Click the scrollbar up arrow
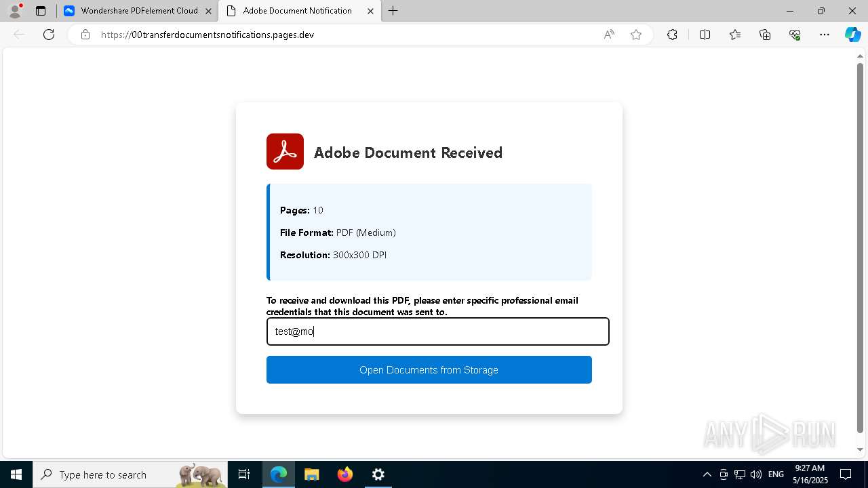The image size is (868, 488). 860,56
